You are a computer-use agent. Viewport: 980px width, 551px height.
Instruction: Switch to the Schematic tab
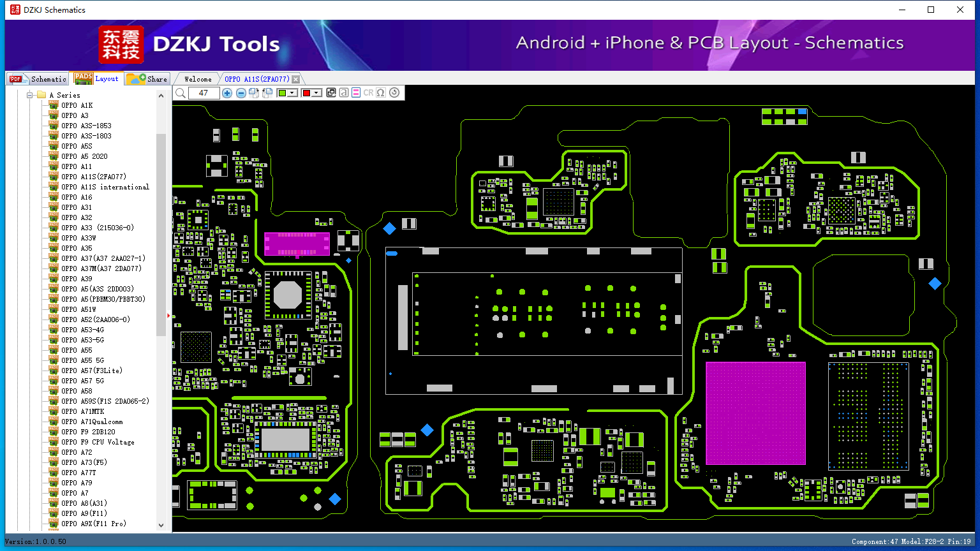tap(38, 78)
